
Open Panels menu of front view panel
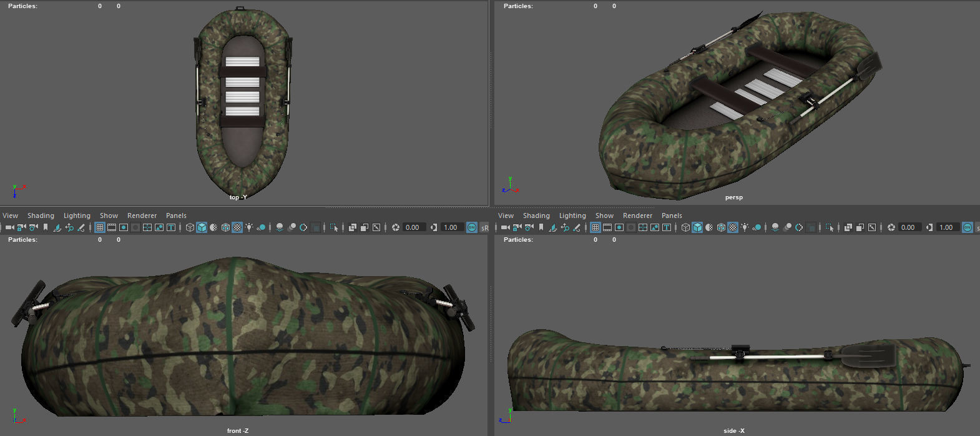click(x=176, y=216)
